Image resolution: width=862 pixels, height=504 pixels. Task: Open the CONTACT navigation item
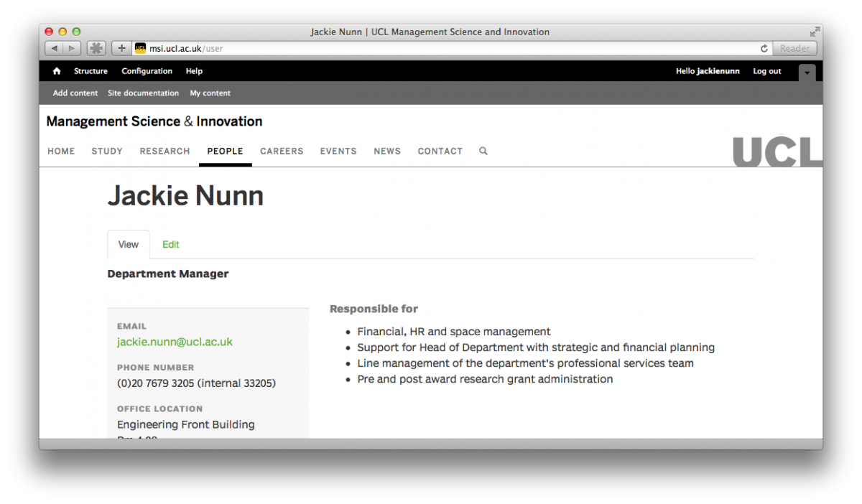440,151
